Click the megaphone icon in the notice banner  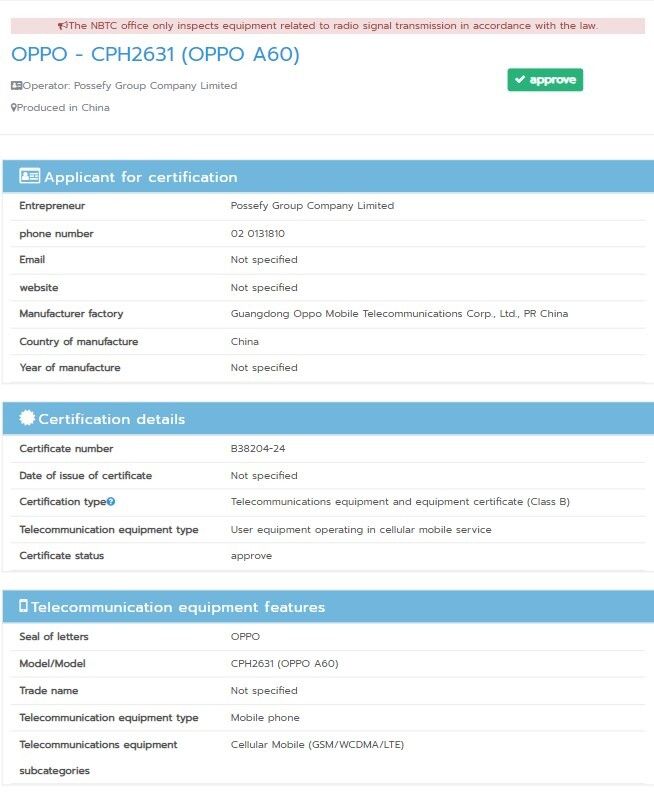pos(63,26)
